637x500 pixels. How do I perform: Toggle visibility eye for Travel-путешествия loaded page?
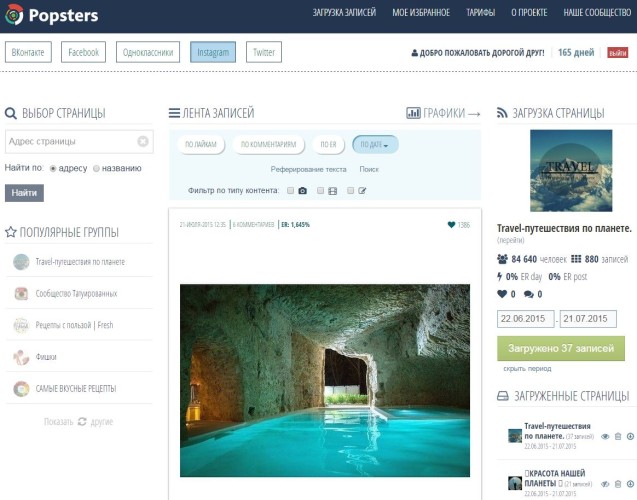tap(605, 437)
